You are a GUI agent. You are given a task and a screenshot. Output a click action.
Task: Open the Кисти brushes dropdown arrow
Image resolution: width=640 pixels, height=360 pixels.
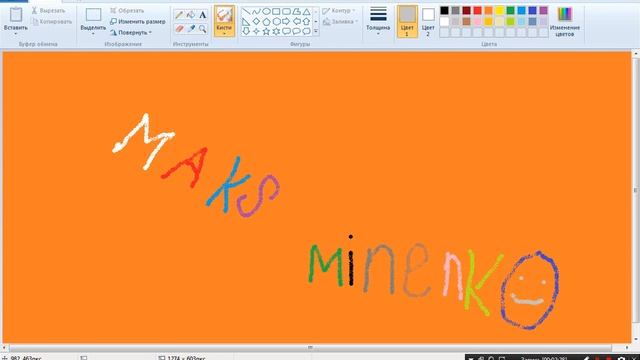click(224, 33)
